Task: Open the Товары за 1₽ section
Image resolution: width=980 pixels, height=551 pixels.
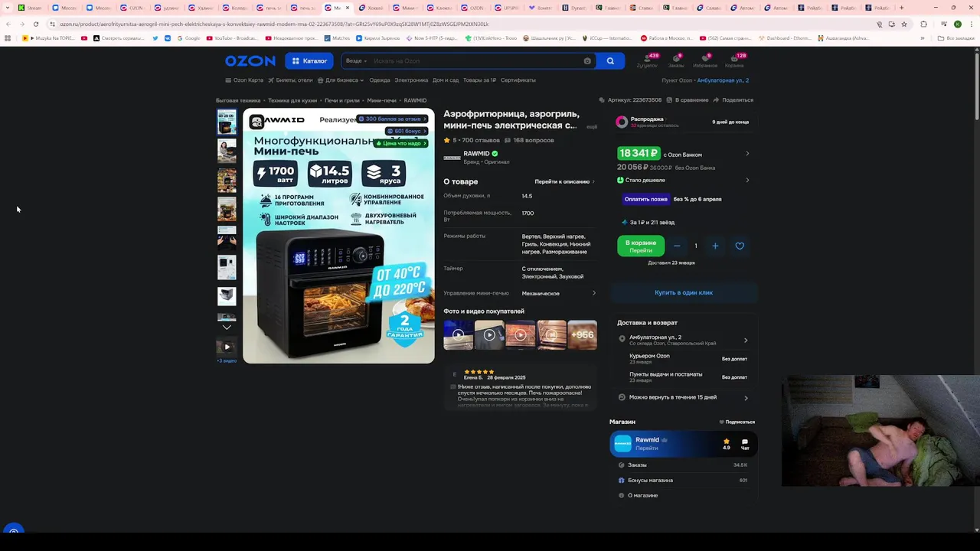Action: tap(479, 80)
